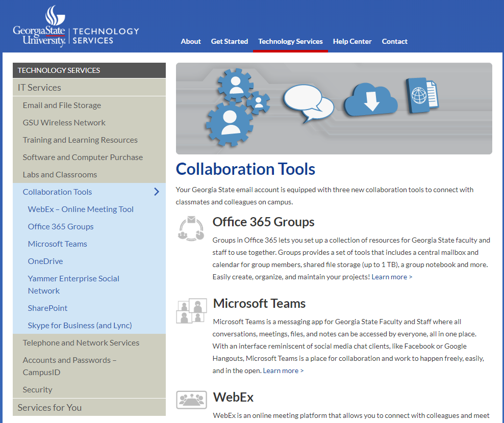This screenshot has width=504, height=423.
Task: Select the Technology Services menu item
Action: [291, 41]
